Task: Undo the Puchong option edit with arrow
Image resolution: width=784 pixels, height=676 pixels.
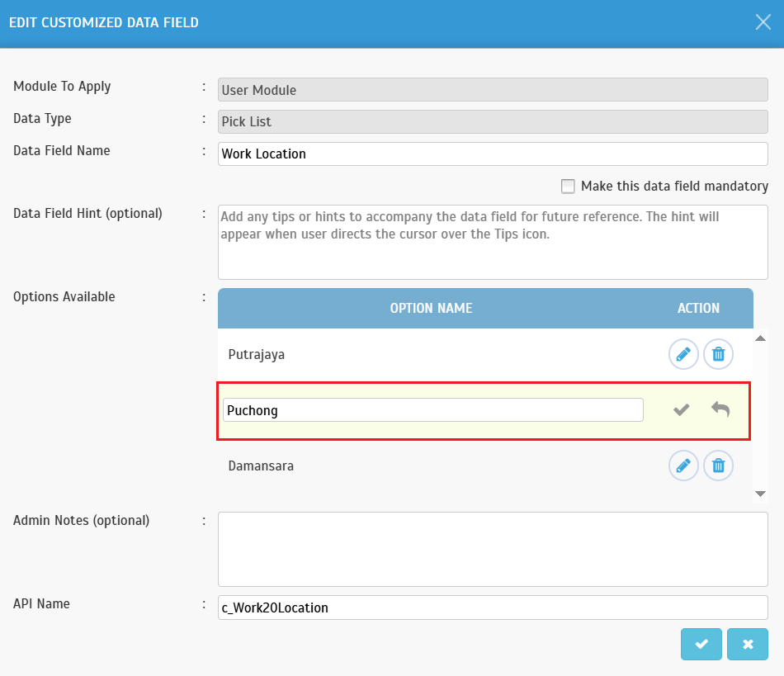Action: [x=720, y=409]
